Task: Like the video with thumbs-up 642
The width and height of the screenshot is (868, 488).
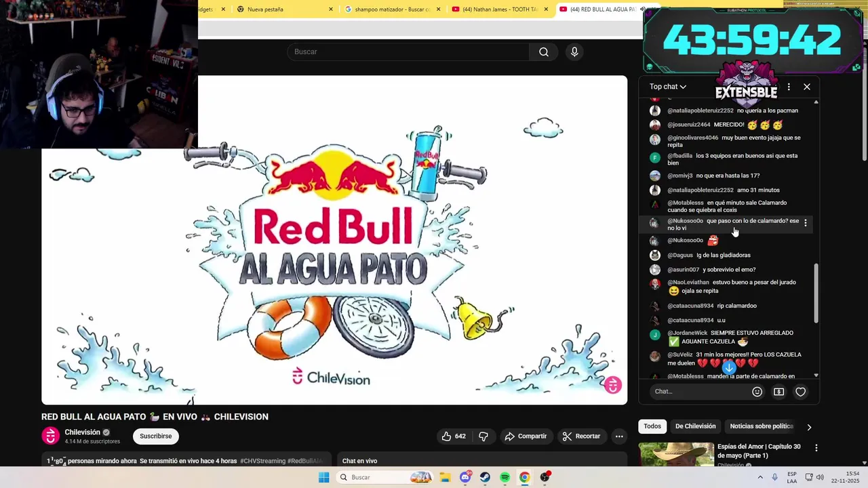Action: [454, 436]
